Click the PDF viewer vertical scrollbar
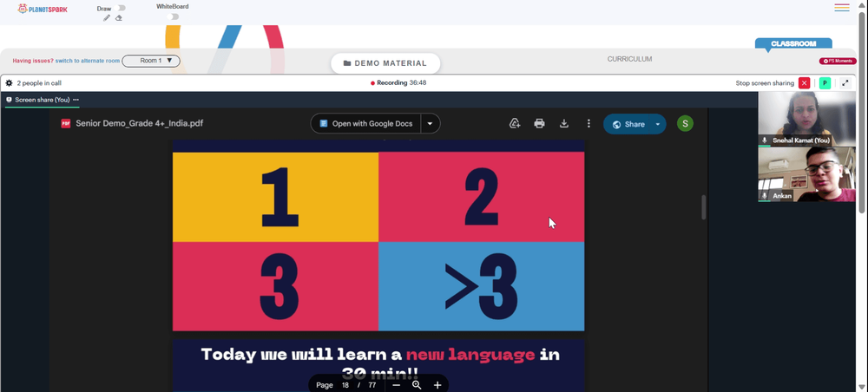Image resolution: width=868 pixels, height=392 pixels. click(x=704, y=207)
